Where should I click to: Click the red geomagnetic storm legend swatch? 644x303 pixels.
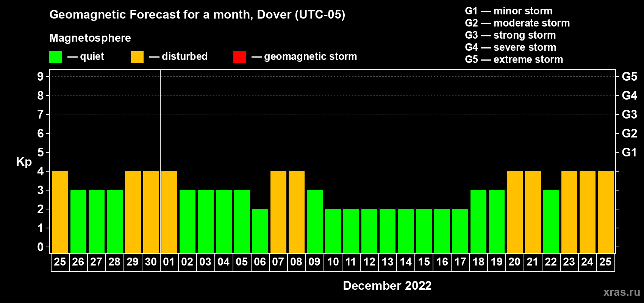pos(239,57)
